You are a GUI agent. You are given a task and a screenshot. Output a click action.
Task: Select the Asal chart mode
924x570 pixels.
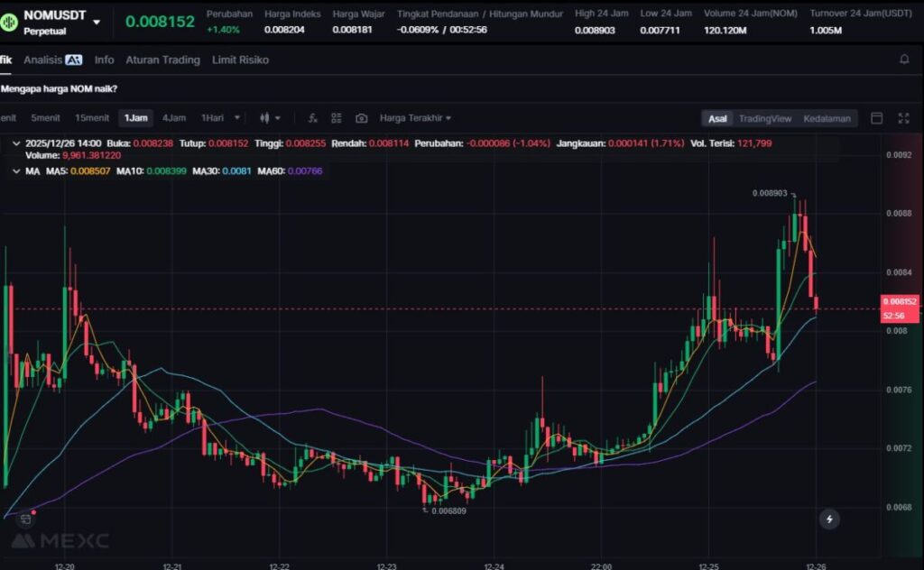point(717,118)
